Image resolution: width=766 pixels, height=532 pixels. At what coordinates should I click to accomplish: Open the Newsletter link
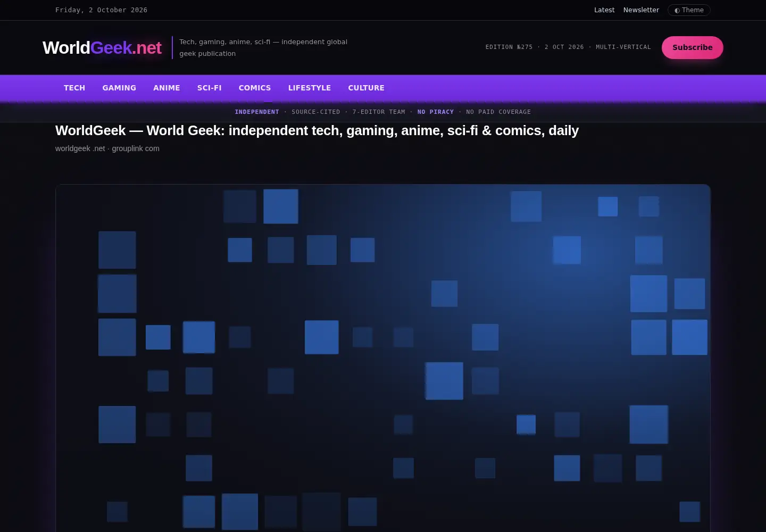(x=641, y=10)
